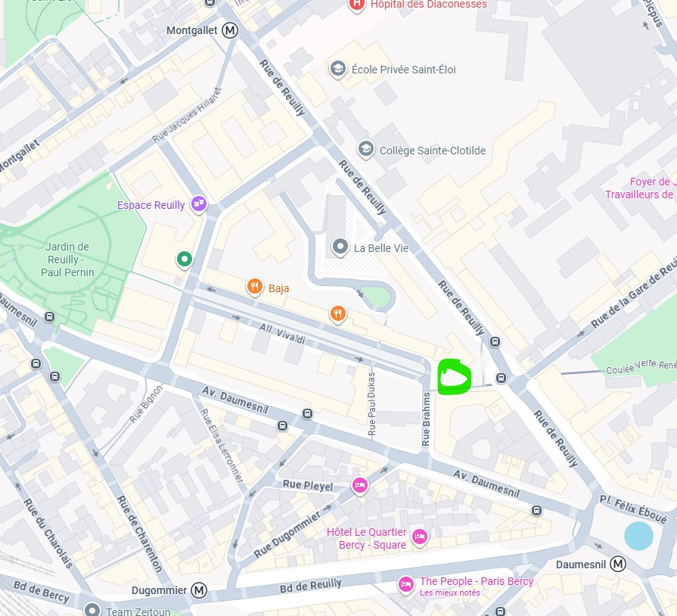Click the hotel pin on Rue Pleyel
Viewport: 677px width, 616px height.
point(359,486)
